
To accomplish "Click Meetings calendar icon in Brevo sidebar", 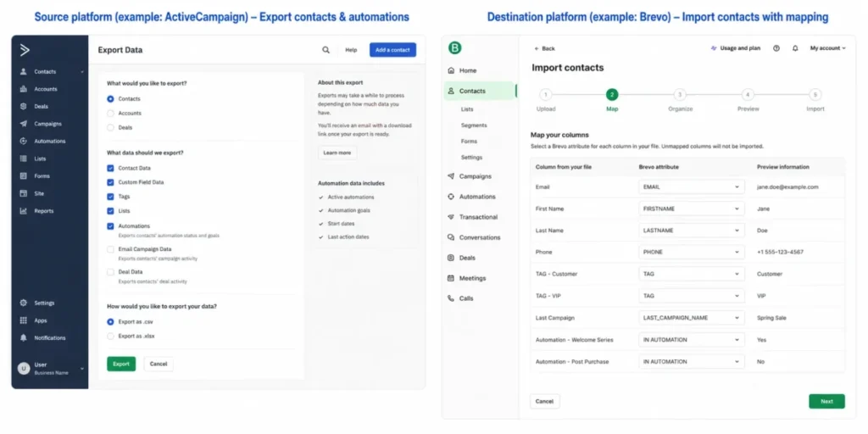I will pos(451,278).
